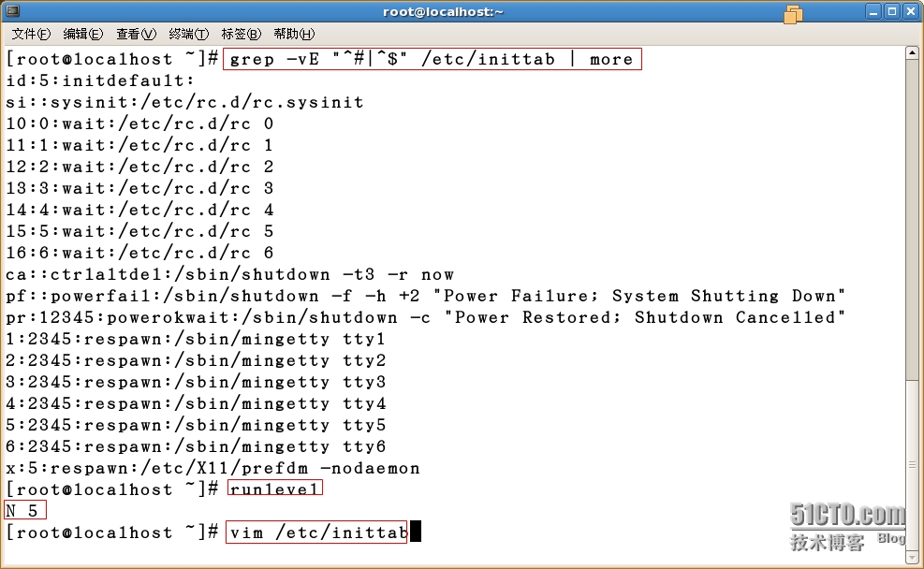Open the 帮助(H) menu
This screenshot has width=924, height=569.
(294, 35)
